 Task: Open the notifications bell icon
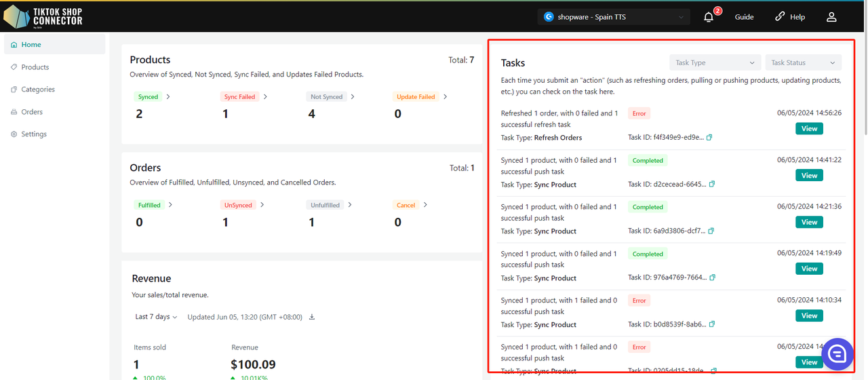709,17
